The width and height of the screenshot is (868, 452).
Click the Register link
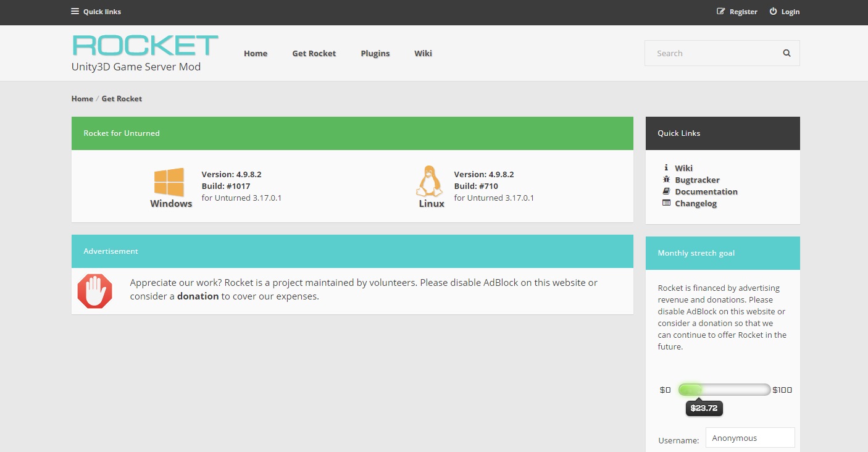point(743,12)
